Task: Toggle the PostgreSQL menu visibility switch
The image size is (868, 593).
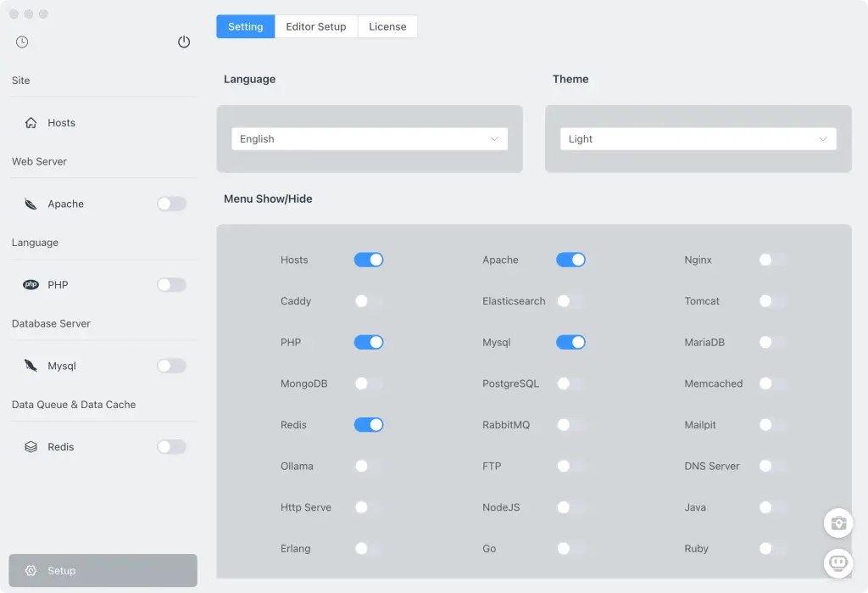Action: tap(570, 383)
